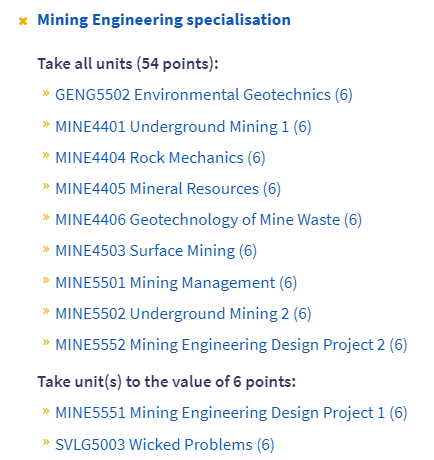Click the chevron bullet beside GENG5502
The image size is (434, 460).
click(46, 93)
